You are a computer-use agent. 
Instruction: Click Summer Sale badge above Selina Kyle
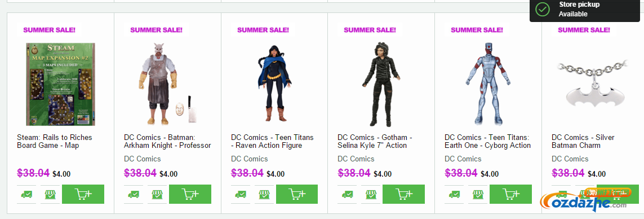(370, 30)
